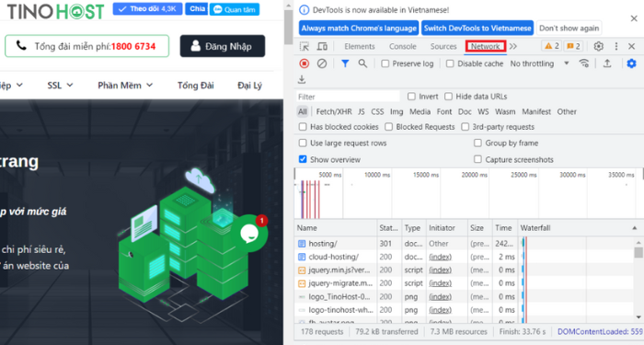The image size is (644, 345).
Task: Enable Disable cache checkbox
Action: coord(450,63)
